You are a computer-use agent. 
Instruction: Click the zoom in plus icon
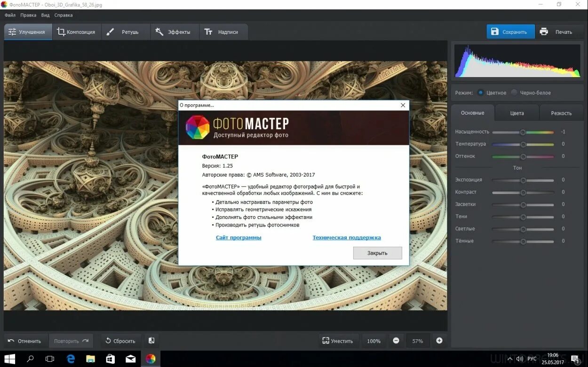[439, 341]
